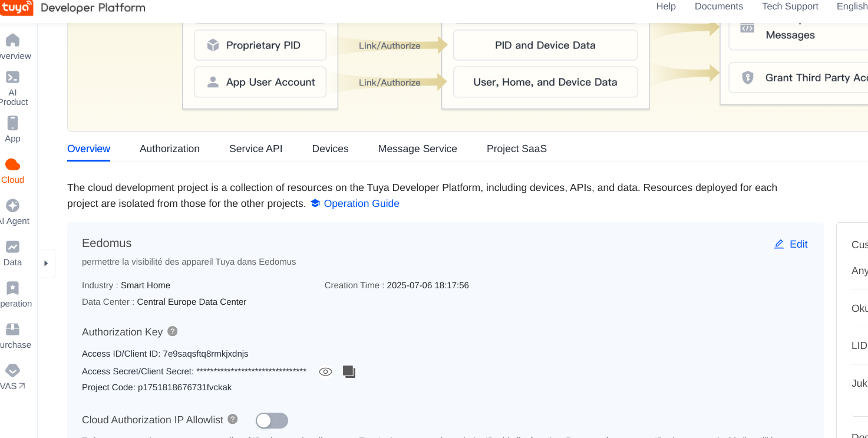Click the Proprietary PID box

point(260,45)
